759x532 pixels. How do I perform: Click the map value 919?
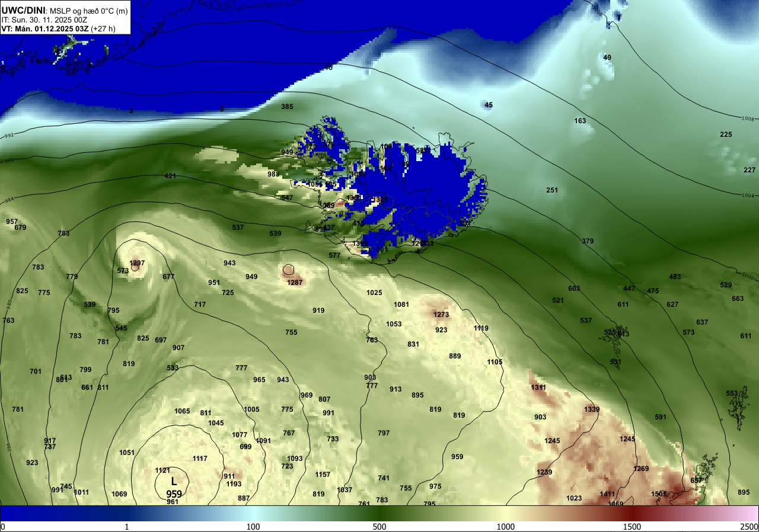(318, 310)
